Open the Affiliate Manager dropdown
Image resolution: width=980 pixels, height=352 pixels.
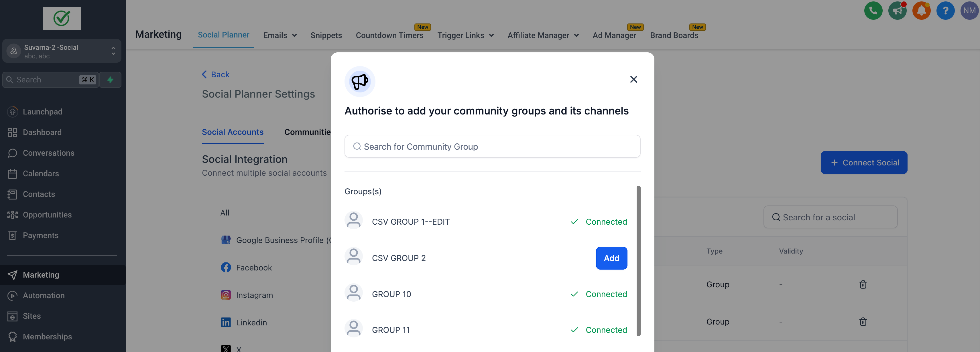point(543,35)
